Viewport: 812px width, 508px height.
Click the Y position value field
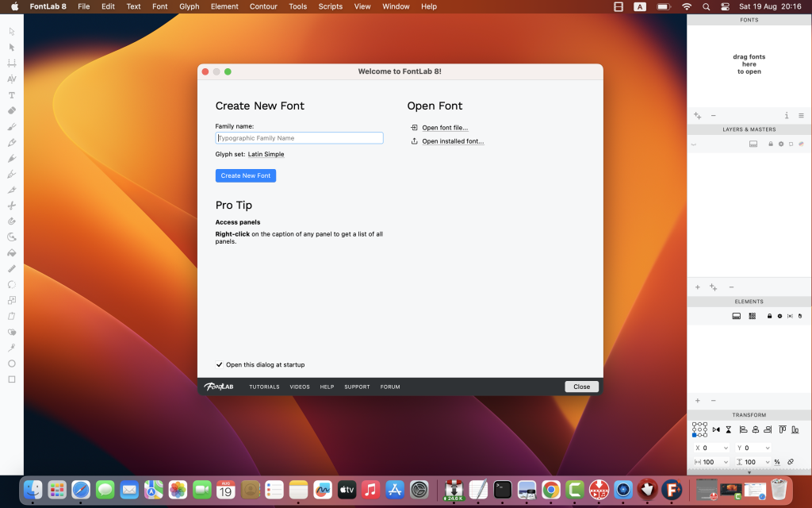pyautogui.click(x=753, y=448)
